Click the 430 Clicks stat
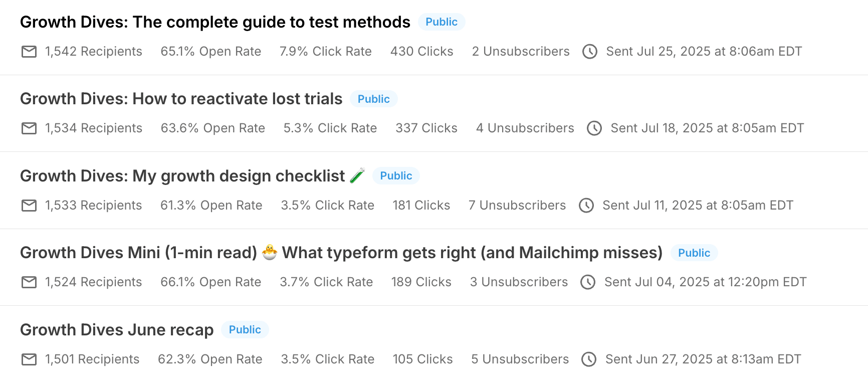 (422, 52)
